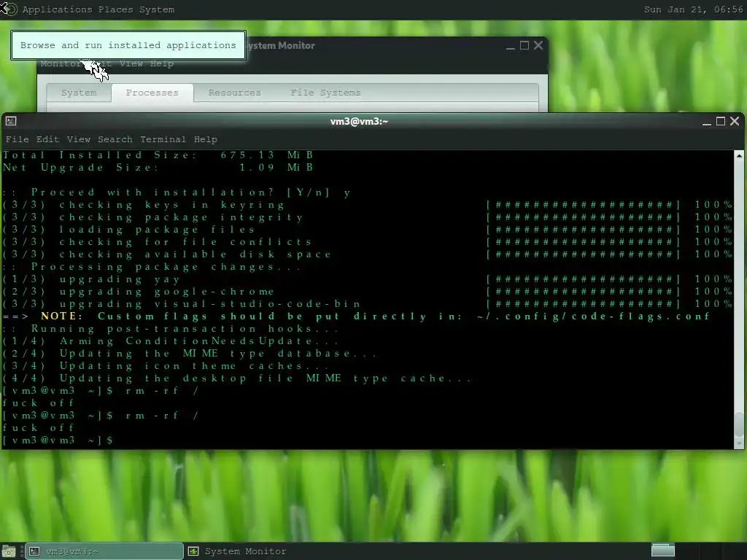747x560 pixels.
Task: Click the text 'upgrading visual-studio-code-bin'
Action: pos(209,304)
